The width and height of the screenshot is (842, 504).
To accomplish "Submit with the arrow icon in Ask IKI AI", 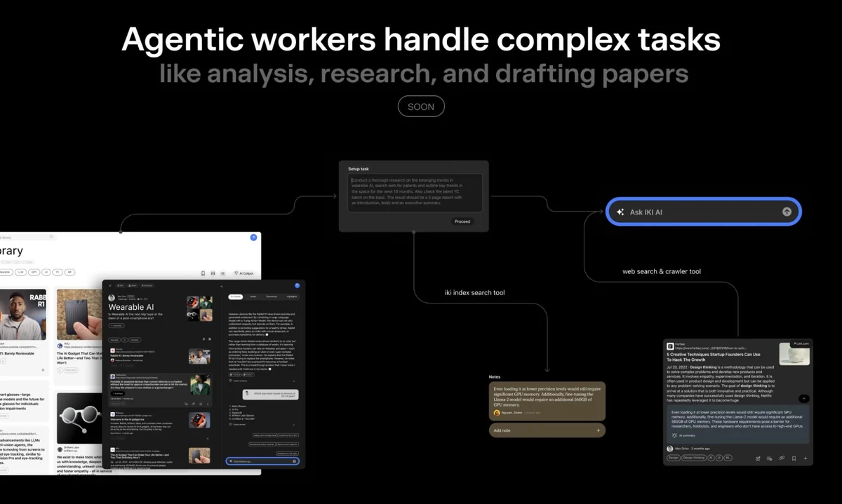I will (x=787, y=212).
